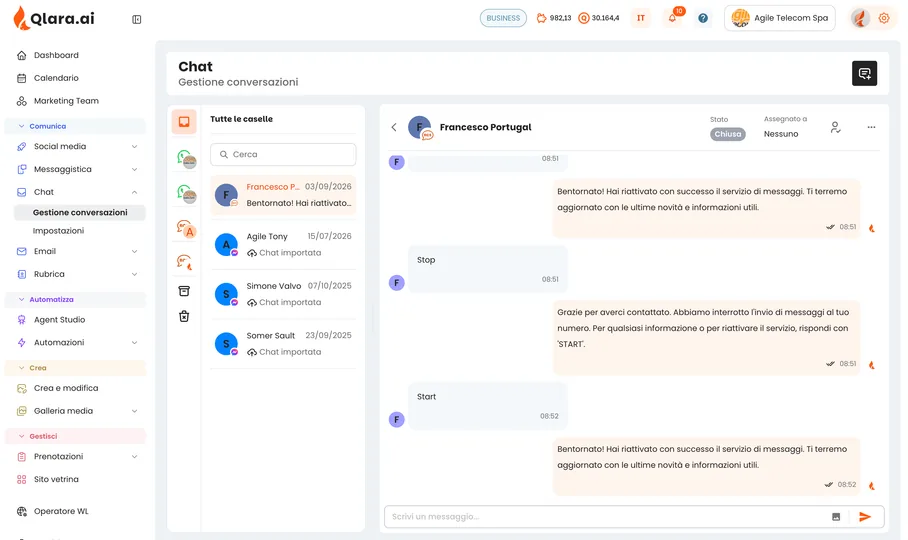
Task: Open the archive box icon
Action: pyautogui.click(x=184, y=291)
